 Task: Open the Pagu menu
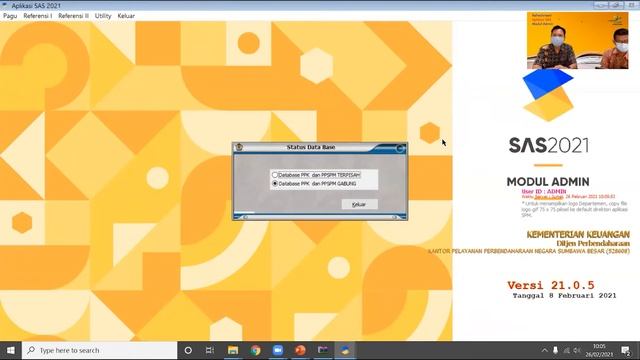tap(10, 16)
